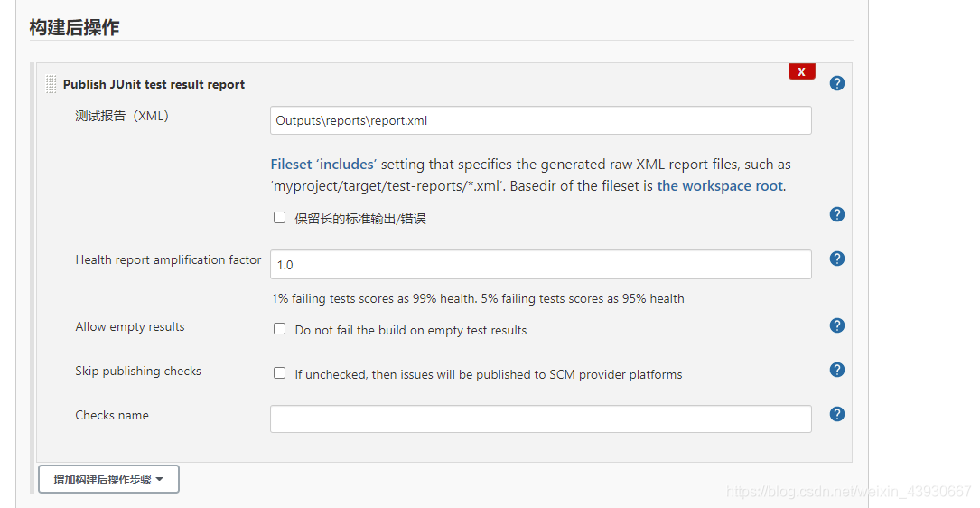The height and width of the screenshot is (508, 980).
Task: Grab the drag handle of Publish JUnit step
Action: pos(51,84)
